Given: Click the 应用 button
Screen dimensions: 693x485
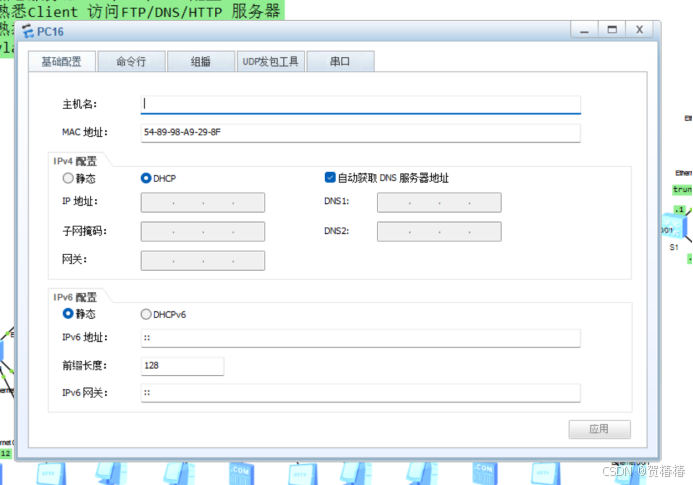Looking at the screenshot, I should coord(599,429).
